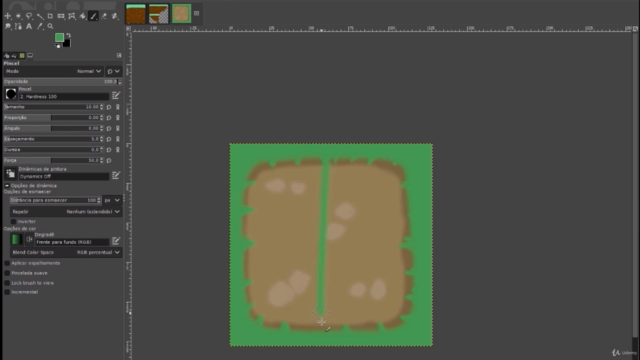
Task: Select the Clone/Heal tool
Action: click(x=115, y=16)
